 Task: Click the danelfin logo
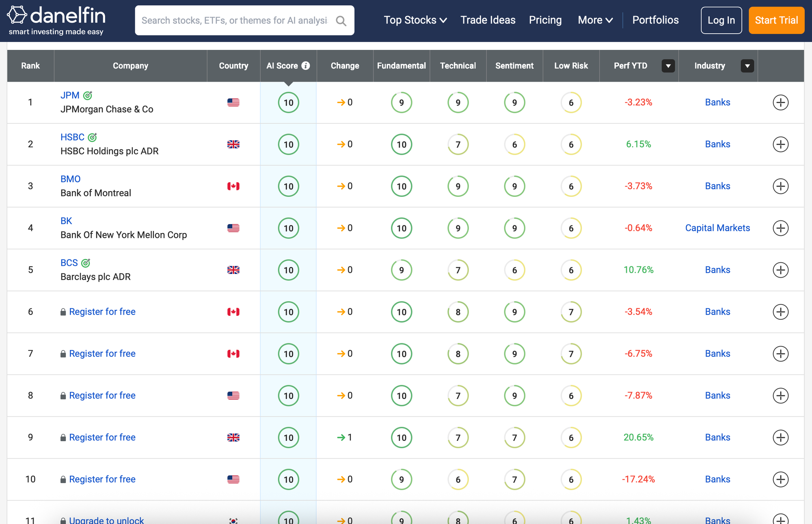point(56,20)
